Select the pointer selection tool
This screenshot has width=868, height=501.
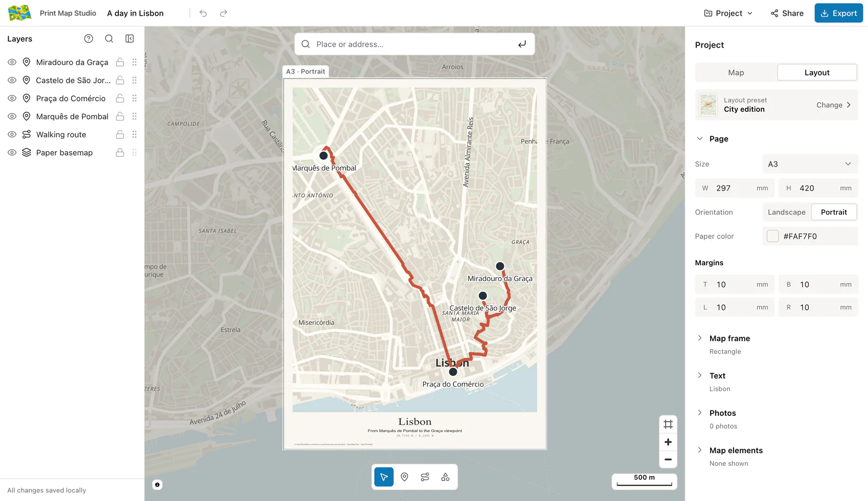point(384,477)
